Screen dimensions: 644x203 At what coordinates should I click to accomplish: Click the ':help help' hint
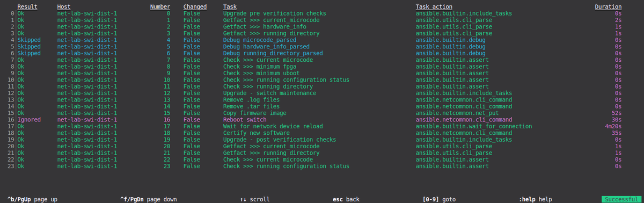pos(536,199)
